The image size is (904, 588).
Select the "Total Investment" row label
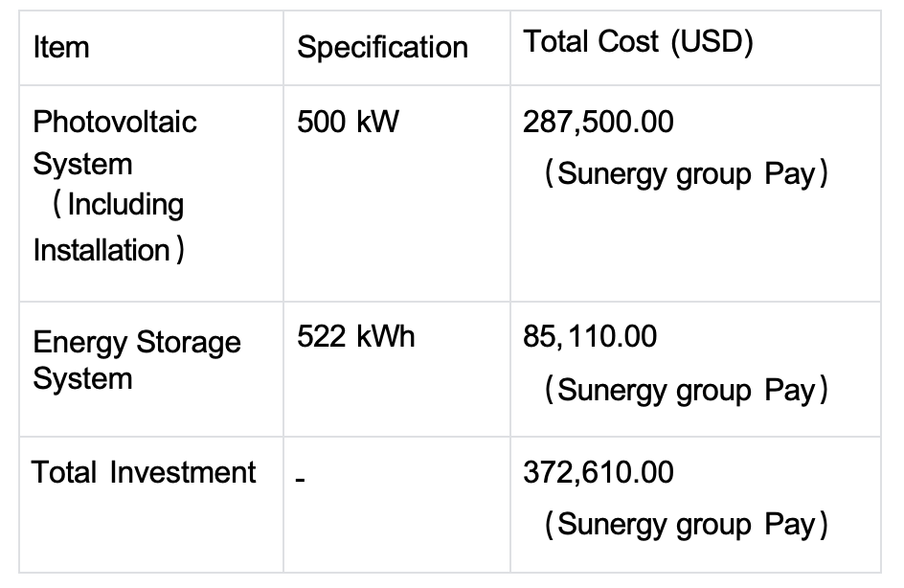(x=144, y=473)
